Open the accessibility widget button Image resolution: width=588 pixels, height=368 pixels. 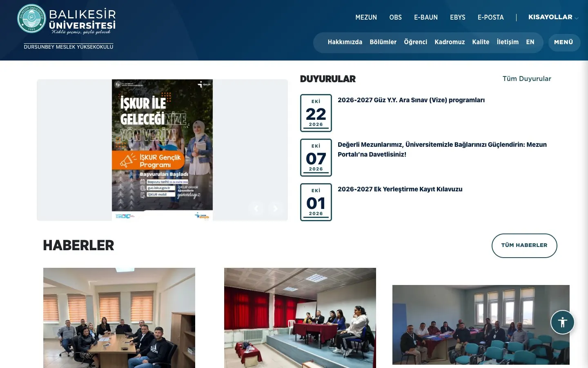tap(562, 322)
